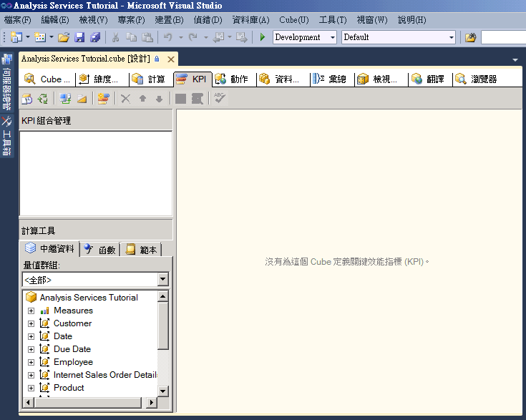Click the Save All icon
Screen dimensions: 526x420
95,37
